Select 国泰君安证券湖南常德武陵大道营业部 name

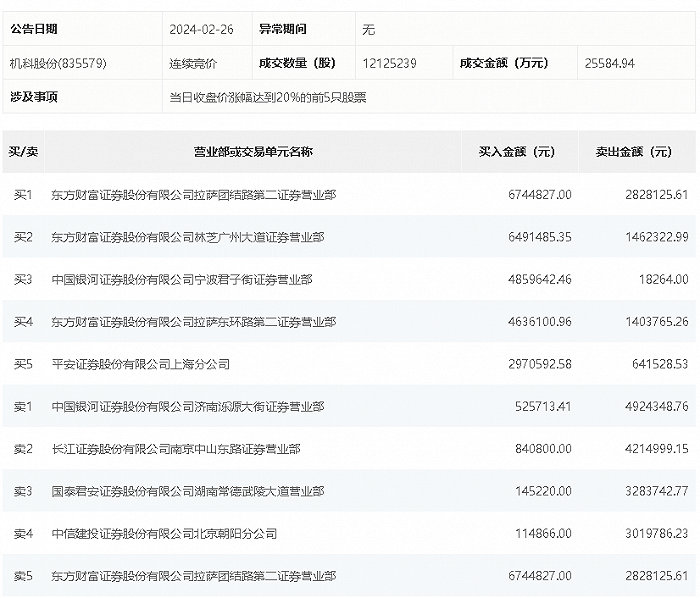pos(188,491)
